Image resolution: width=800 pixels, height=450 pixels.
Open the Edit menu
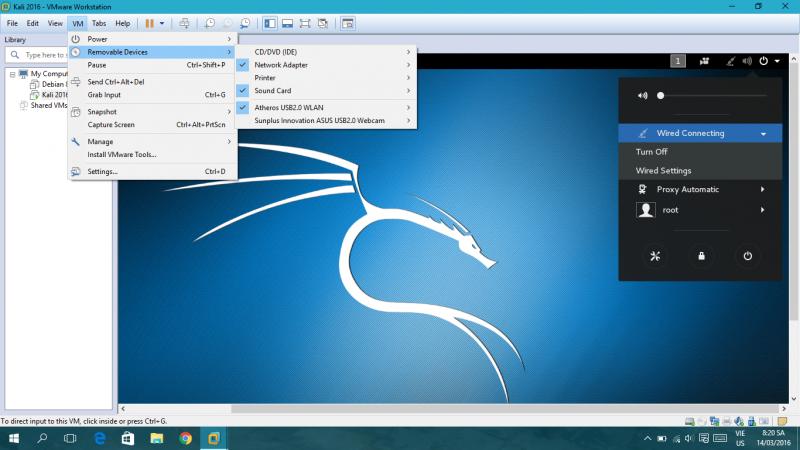pyautogui.click(x=33, y=23)
